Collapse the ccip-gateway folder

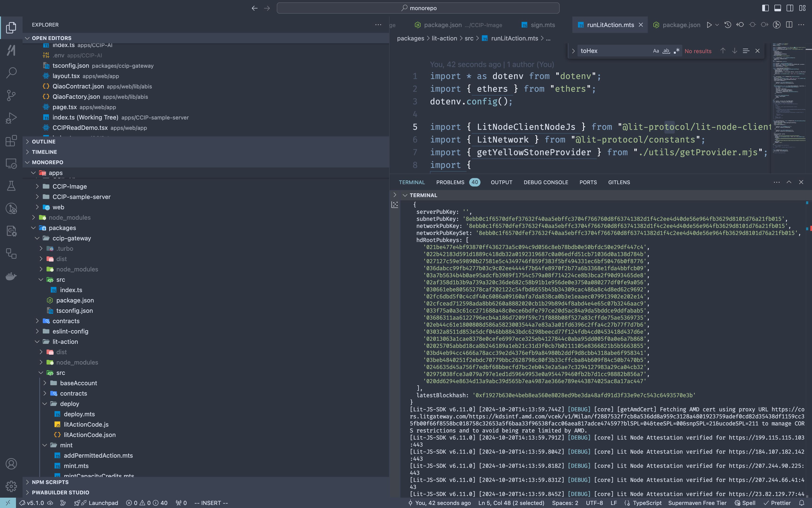click(206, 238)
